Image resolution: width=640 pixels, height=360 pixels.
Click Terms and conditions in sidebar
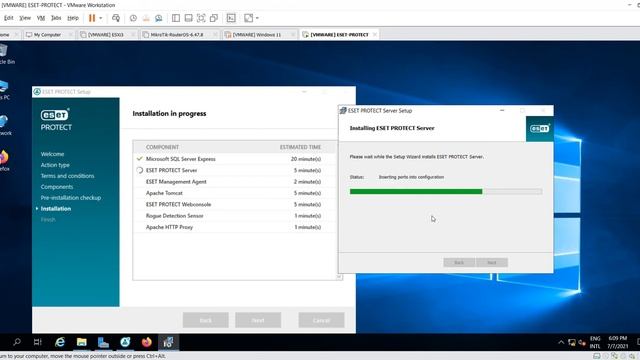point(67,176)
